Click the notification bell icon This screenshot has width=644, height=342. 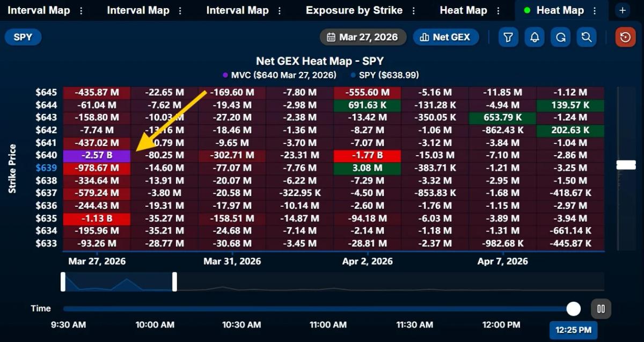pyautogui.click(x=534, y=37)
